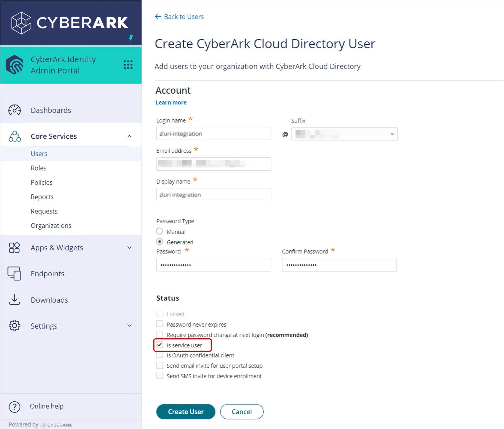Image resolution: width=504 pixels, height=429 pixels.
Task: Click the Login name field
Action: 214,134
